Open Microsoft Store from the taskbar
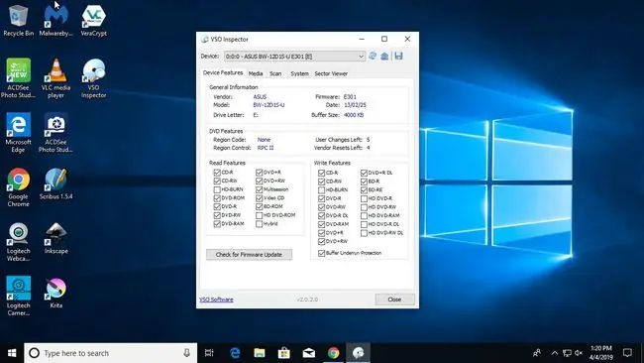 (x=283, y=353)
